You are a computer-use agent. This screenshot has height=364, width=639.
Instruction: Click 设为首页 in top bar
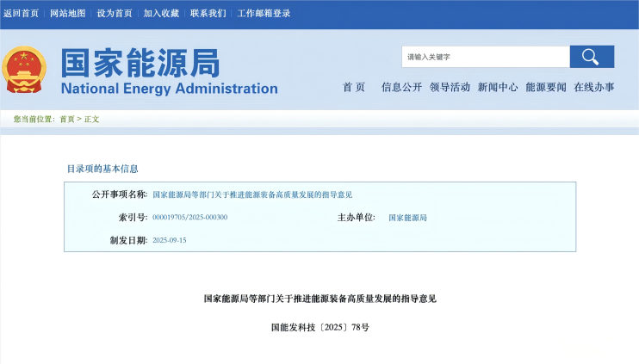click(114, 13)
